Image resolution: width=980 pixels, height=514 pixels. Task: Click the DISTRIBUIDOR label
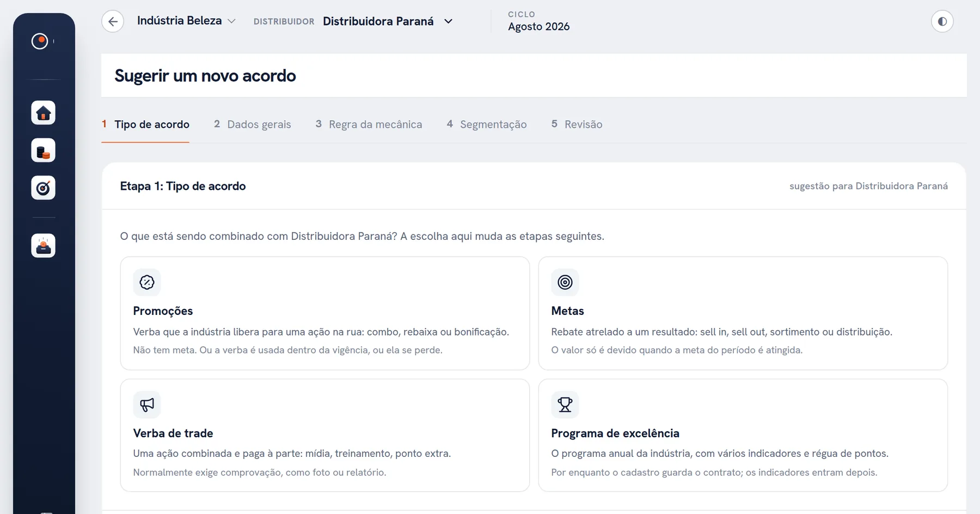click(x=284, y=22)
